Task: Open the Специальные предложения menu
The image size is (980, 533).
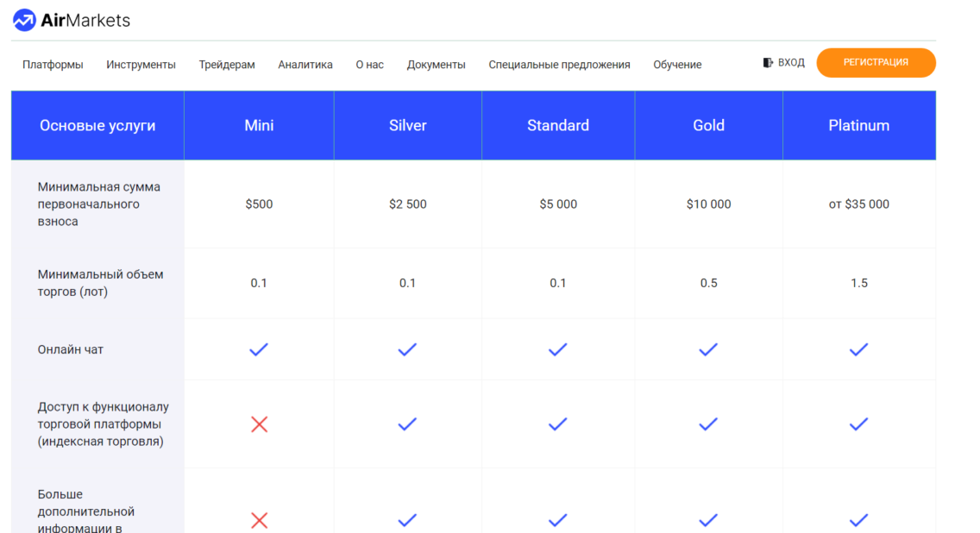Action: (x=559, y=64)
